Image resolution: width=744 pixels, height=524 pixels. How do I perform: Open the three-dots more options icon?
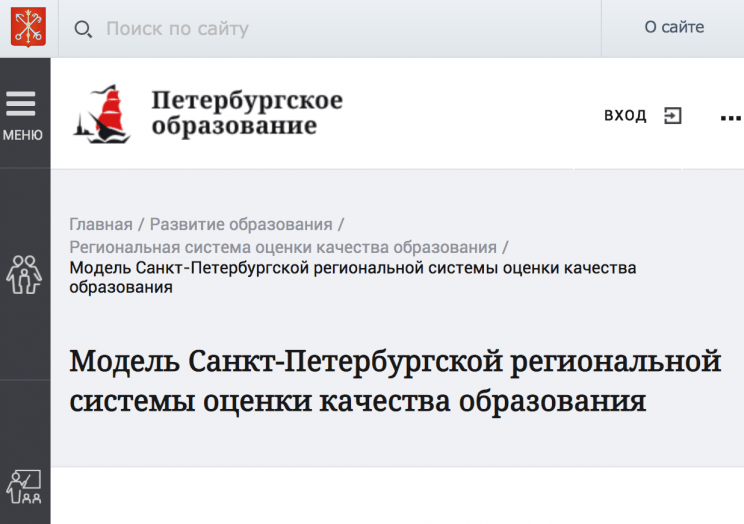click(730, 117)
